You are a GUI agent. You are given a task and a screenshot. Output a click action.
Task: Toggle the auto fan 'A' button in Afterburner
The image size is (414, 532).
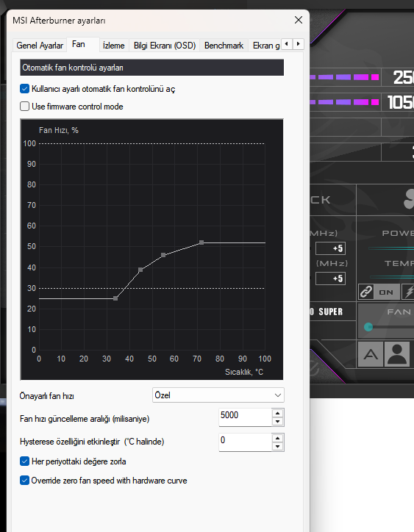(371, 355)
